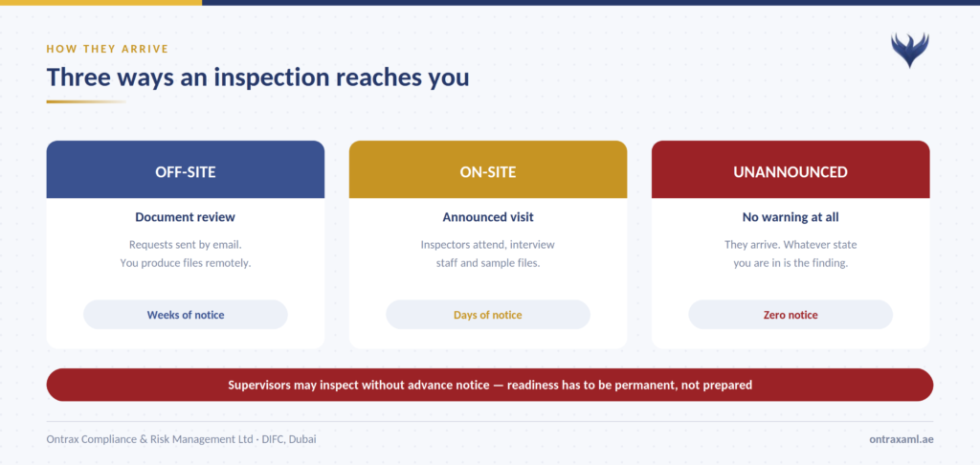Image resolution: width=980 pixels, height=465 pixels.
Task: Select the UNANNOUNCED card header
Action: click(791, 169)
